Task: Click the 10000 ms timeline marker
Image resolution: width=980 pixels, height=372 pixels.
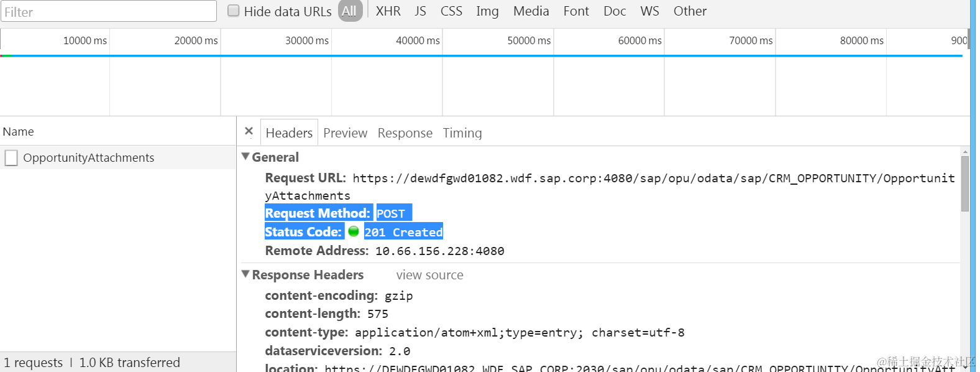Action: (x=85, y=40)
